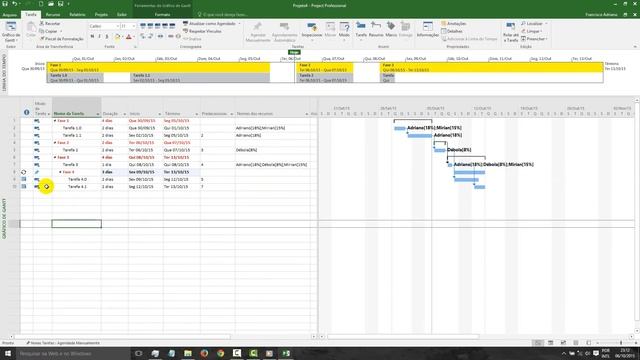Activate Pincel de Formatação tool
Screen dimensions: 640x360
click(x=62, y=39)
